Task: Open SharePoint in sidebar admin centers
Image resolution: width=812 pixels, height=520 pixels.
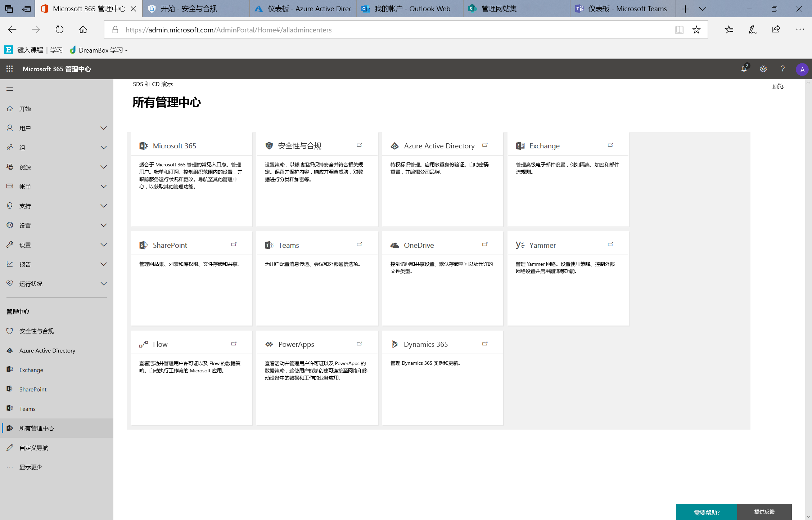Action: click(57, 389)
